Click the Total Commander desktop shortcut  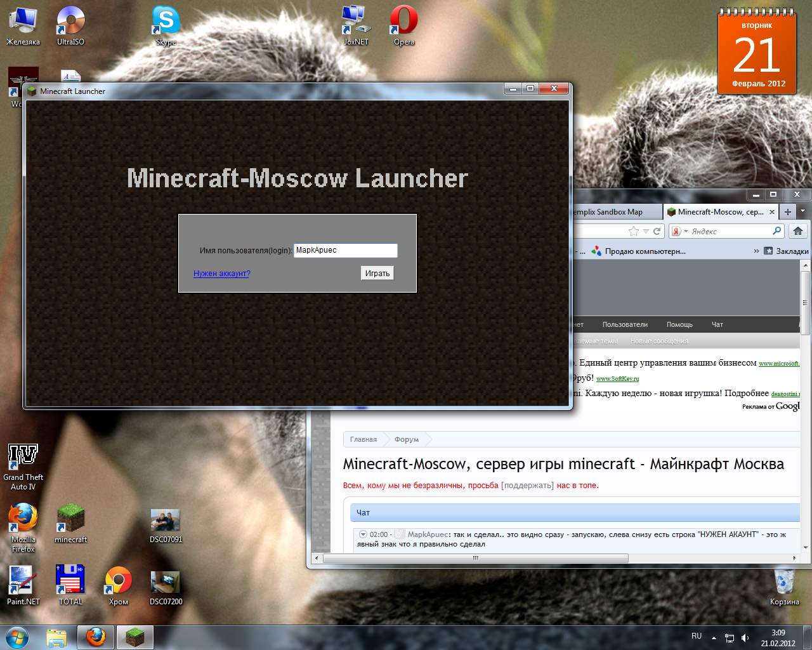click(x=70, y=584)
